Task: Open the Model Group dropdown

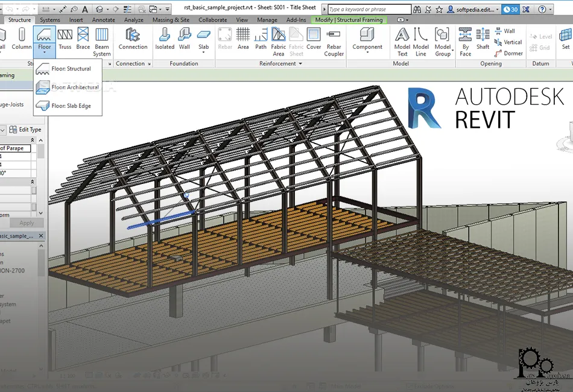Action: tap(453, 50)
